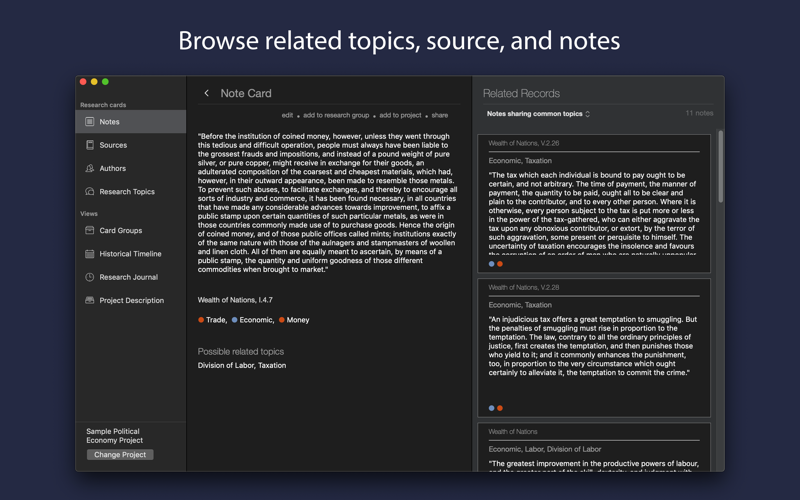Screen dimensions: 800x500
Task: Click the Change Project button
Action: (120, 455)
